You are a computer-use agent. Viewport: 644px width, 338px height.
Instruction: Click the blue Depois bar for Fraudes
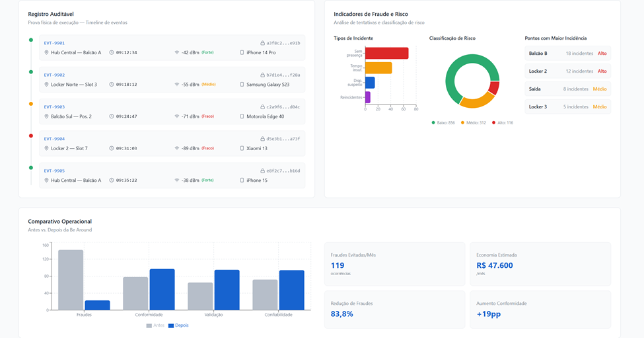pos(97,305)
